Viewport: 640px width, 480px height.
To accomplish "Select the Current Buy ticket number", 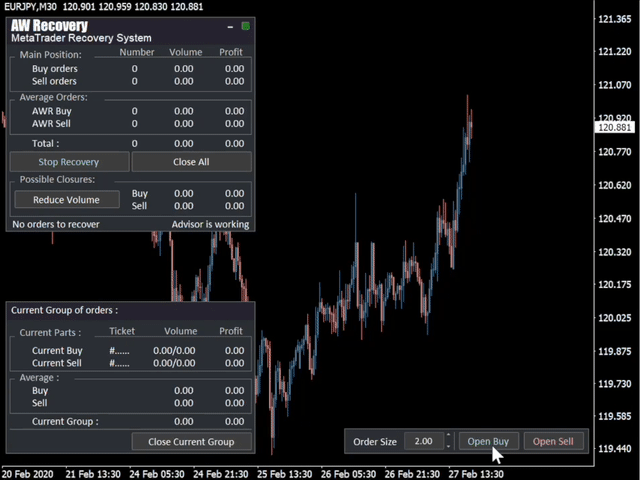I will pyautogui.click(x=120, y=351).
